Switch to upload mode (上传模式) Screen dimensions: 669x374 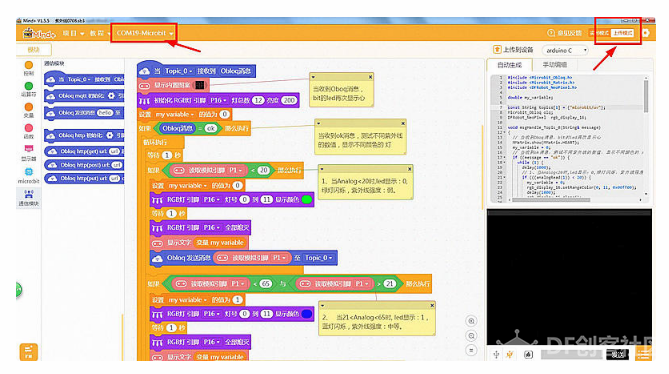pos(622,33)
